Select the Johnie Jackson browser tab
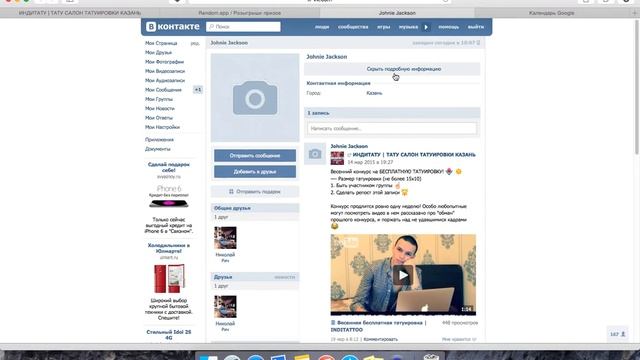 point(397,13)
